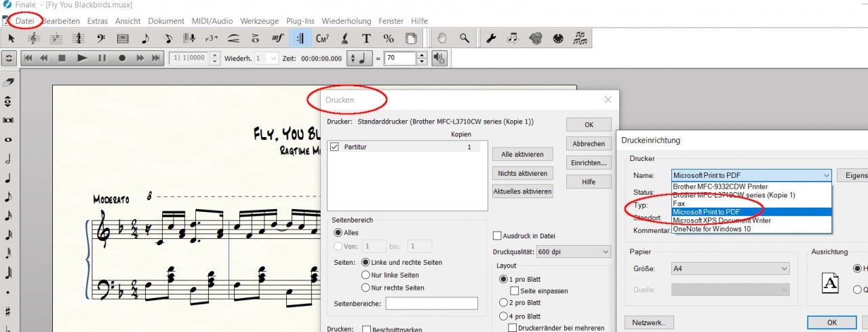Select the highlighted Repeat tool
This screenshot has width=868, height=332.
pyautogui.click(x=300, y=38)
